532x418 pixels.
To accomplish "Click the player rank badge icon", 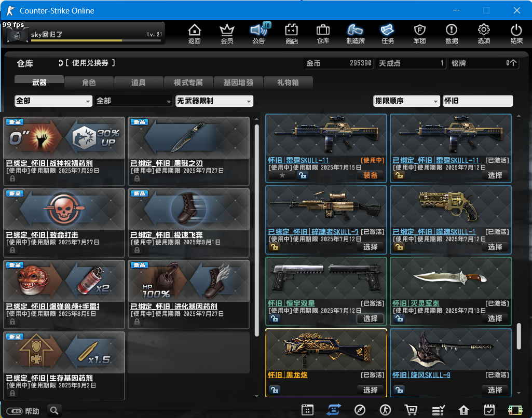I will pyautogui.click(x=17, y=35).
